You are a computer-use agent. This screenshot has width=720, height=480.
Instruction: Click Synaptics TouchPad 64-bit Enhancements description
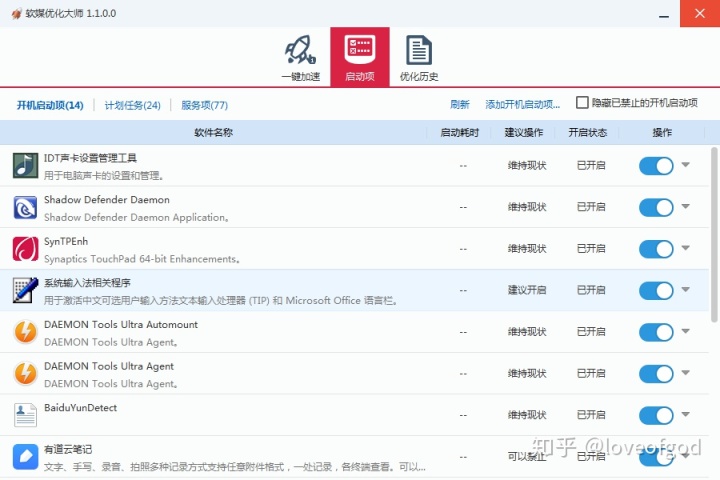click(142, 259)
